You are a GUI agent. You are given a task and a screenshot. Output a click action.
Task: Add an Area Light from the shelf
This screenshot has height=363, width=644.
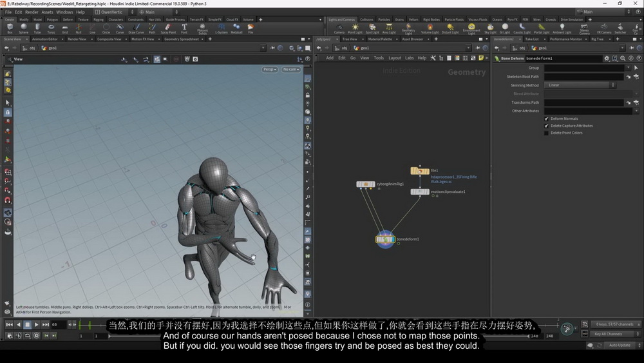point(389,28)
